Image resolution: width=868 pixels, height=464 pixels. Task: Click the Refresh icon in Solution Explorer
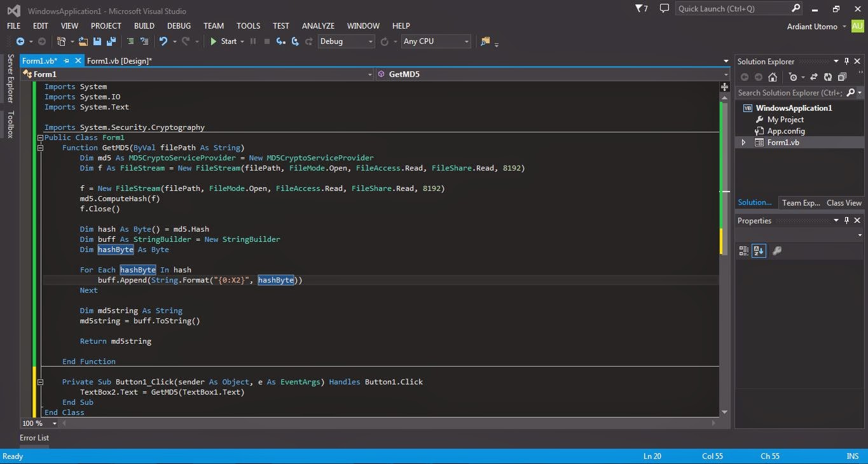(x=827, y=77)
